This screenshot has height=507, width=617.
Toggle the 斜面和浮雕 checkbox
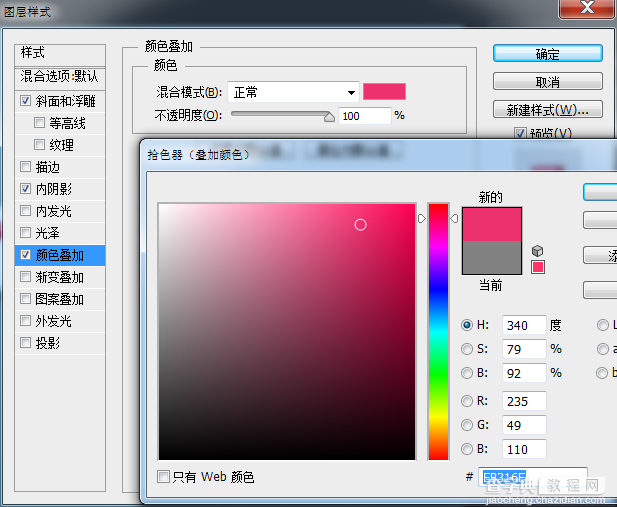(26, 101)
